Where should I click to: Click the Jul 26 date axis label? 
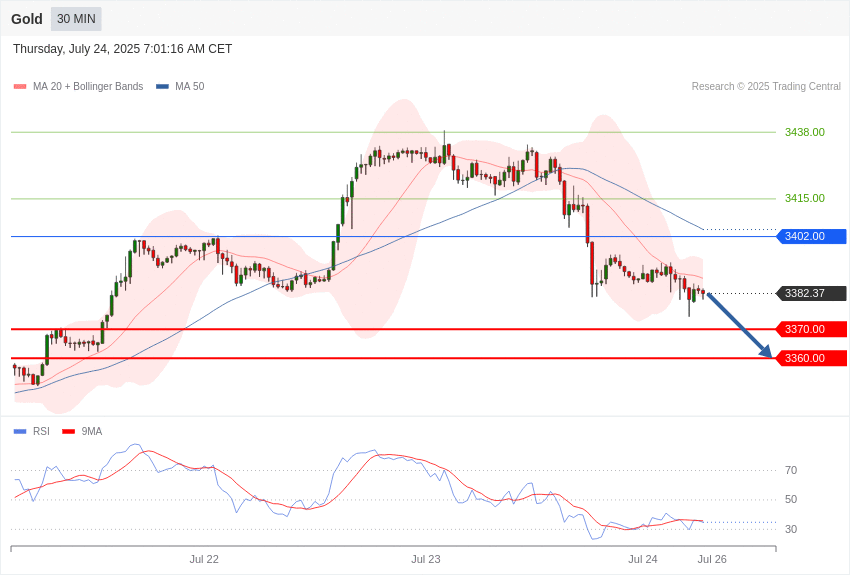[x=712, y=559]
